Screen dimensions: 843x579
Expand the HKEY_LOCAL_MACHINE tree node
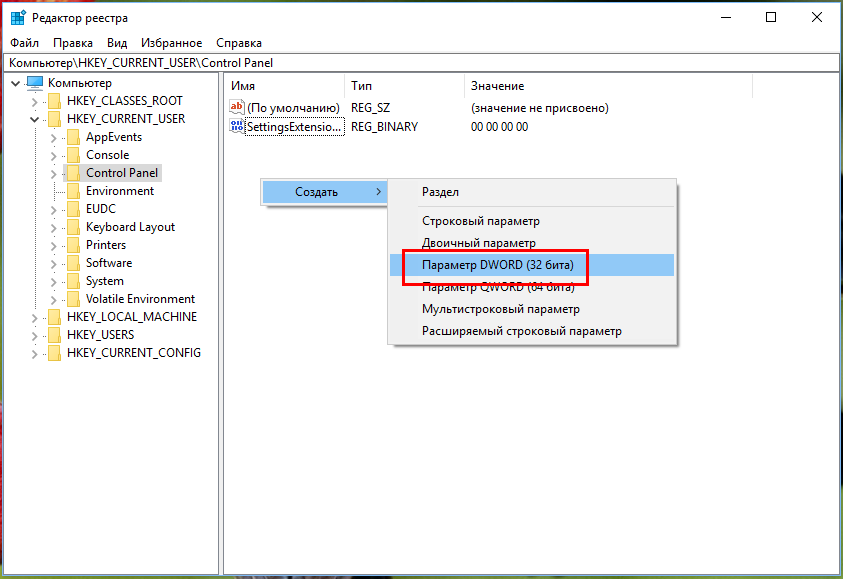click(x=35, y=317)
